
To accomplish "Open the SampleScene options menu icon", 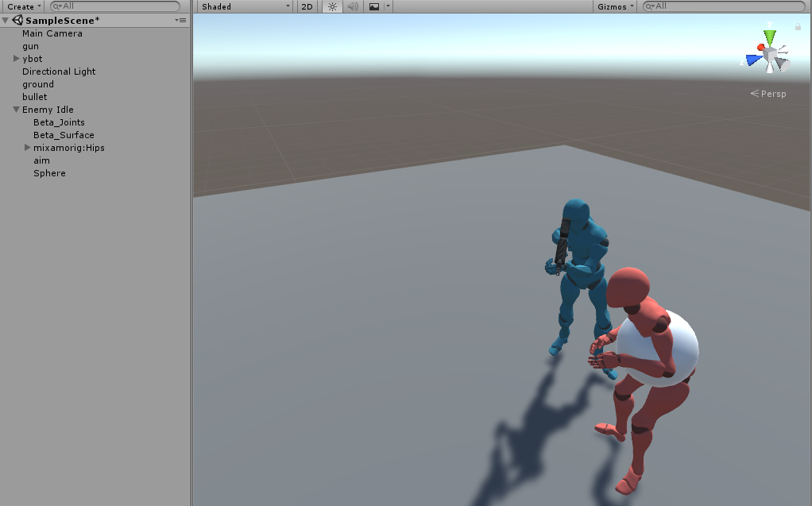I will (x=180, y=20).
